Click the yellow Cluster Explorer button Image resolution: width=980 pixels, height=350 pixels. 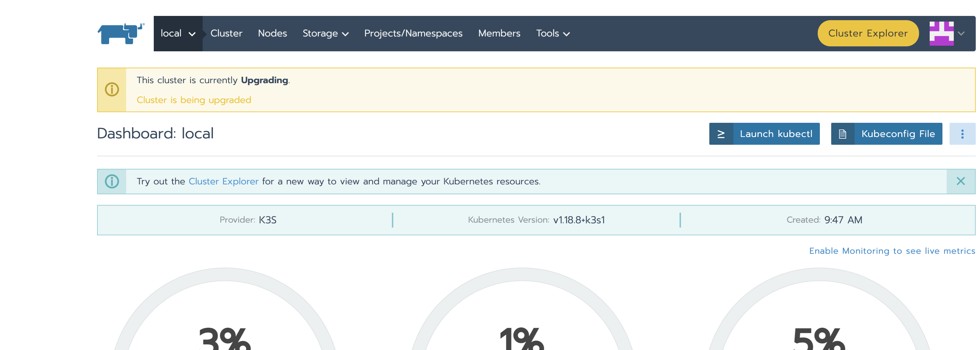click(868, 33)
